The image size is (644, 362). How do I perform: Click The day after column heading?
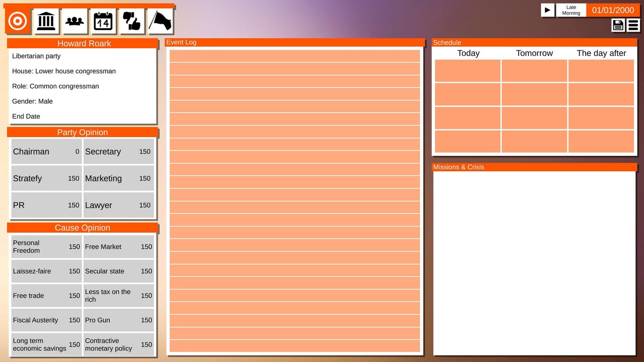(601, 53)
